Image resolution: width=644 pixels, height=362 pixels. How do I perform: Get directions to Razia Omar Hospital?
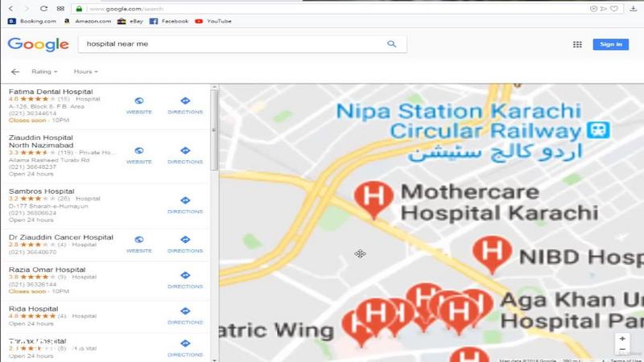(185, 279)
